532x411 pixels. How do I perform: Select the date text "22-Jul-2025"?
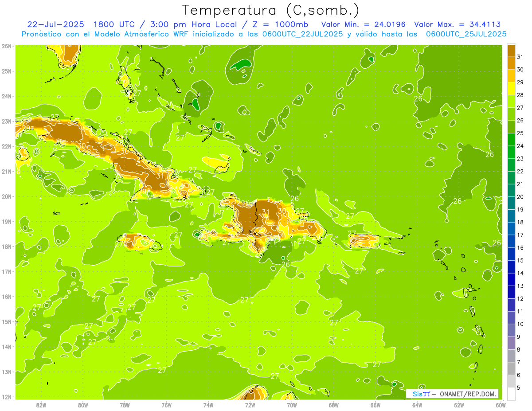pos(56,24)
